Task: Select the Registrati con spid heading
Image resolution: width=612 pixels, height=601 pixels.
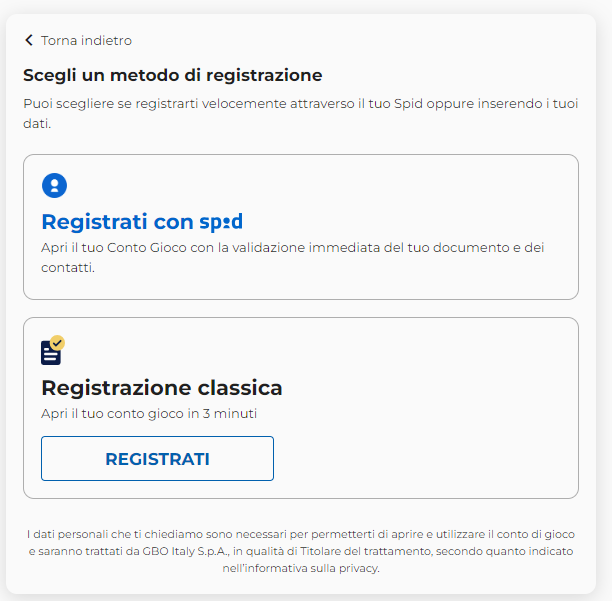Action: click(141, 222)
